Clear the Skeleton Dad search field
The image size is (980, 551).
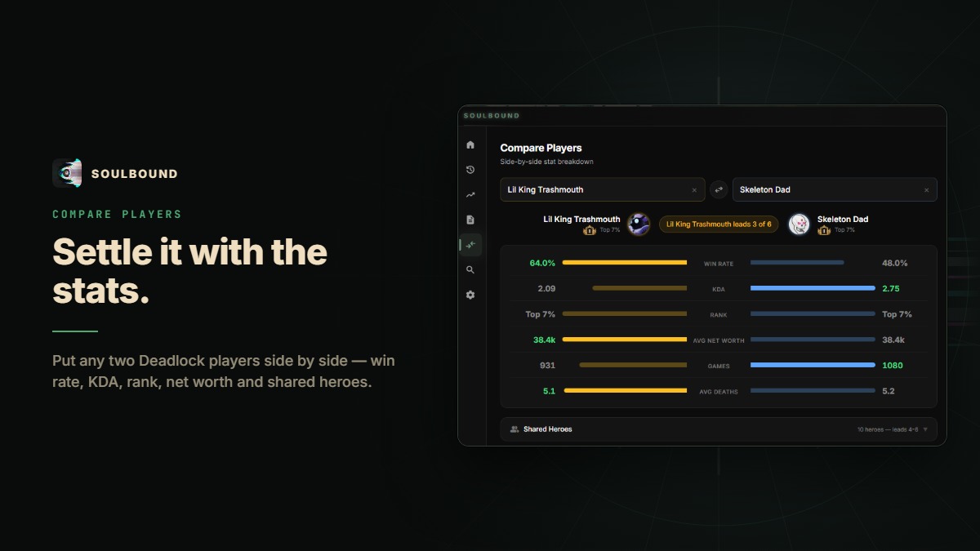pyautogui.click(x=926, y=190)
